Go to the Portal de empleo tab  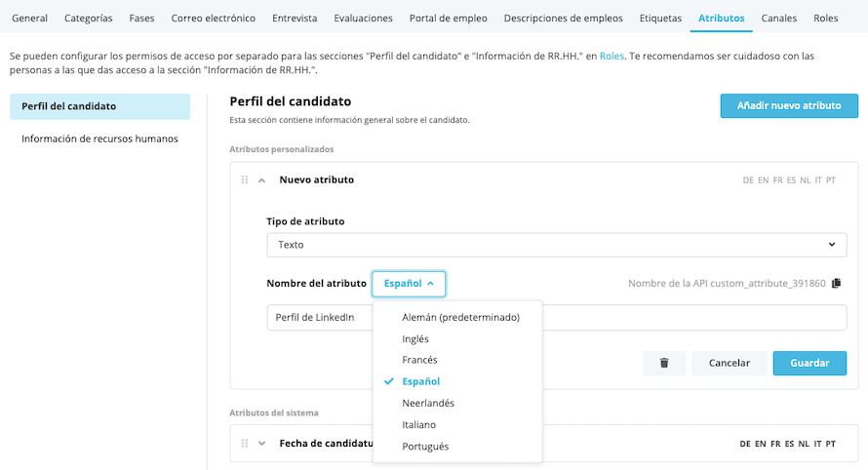pyautogui.click(x=449, y=19)
